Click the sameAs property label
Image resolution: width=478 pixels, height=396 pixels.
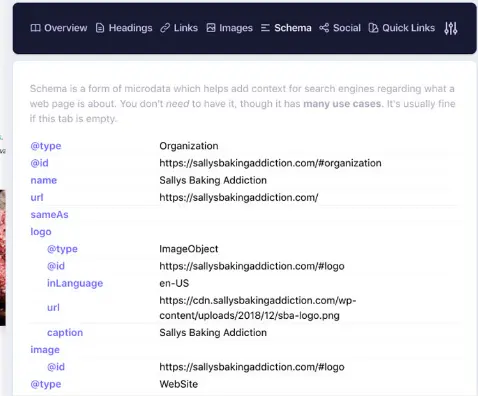pos(49,215)
